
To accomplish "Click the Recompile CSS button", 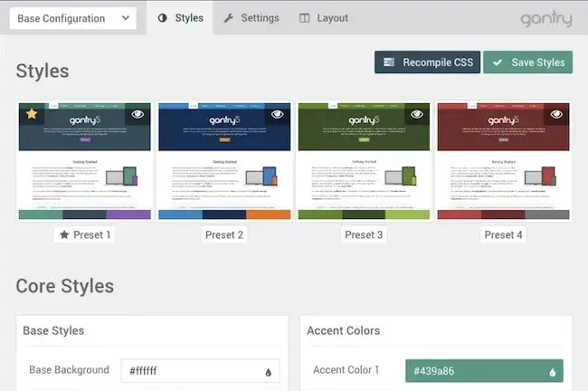I will pyautogui.click(x=428, y=62).
